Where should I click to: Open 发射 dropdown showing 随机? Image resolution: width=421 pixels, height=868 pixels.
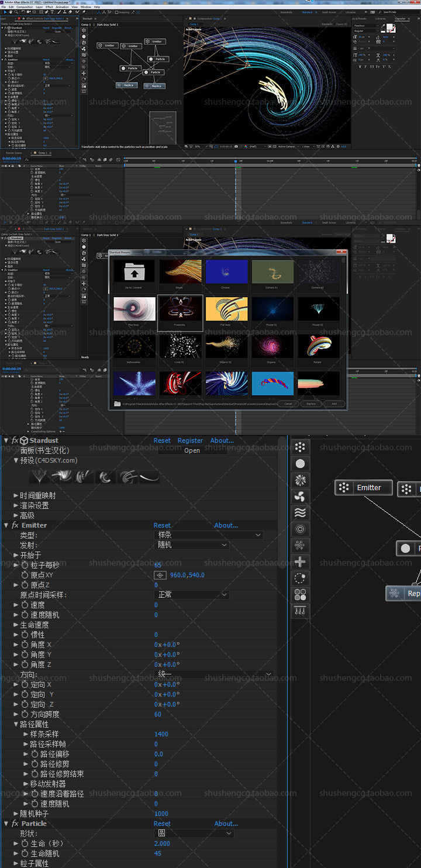191,545
